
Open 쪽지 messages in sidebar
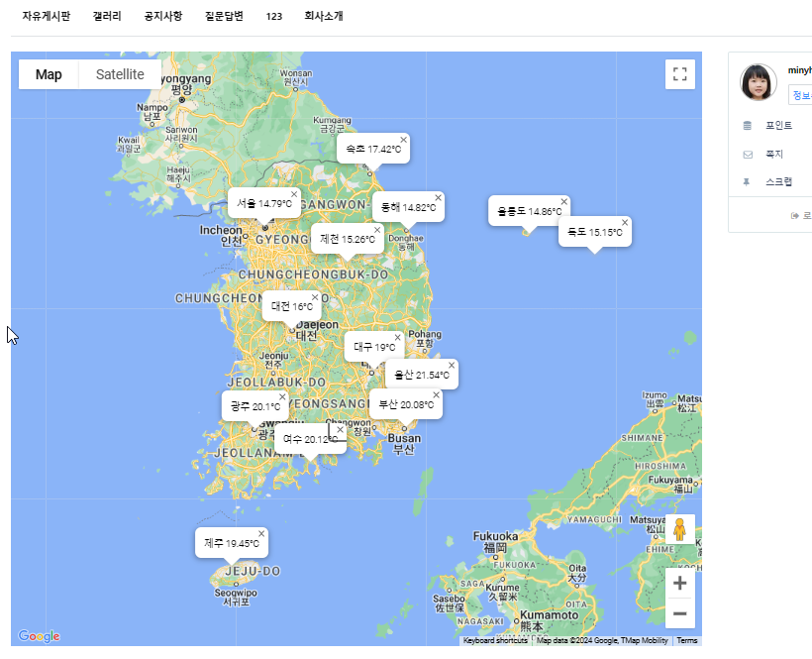coord(773,154)
